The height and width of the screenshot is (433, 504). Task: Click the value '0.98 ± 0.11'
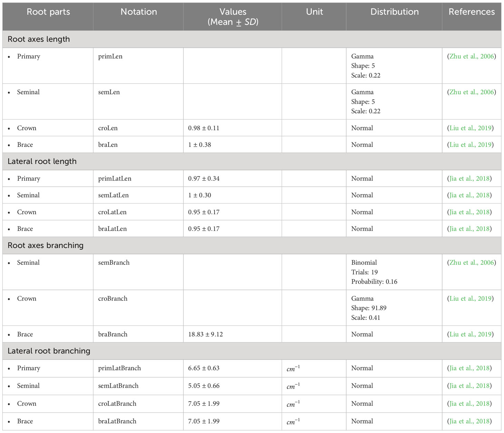click(x=204, y=128)
